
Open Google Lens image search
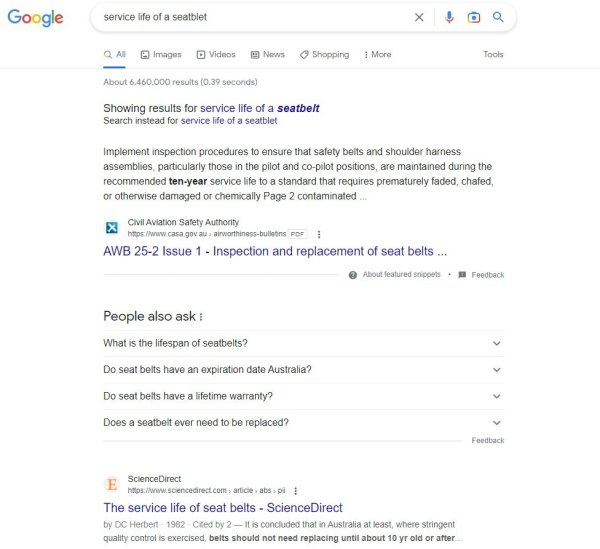pyautogui.click(x=474, y=17)
